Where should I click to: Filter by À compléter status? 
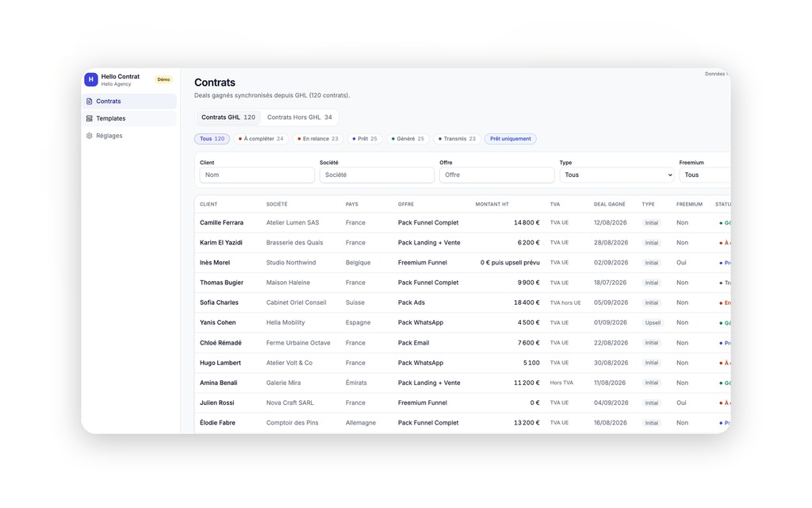pyautogui.click(x=261, y=138)
